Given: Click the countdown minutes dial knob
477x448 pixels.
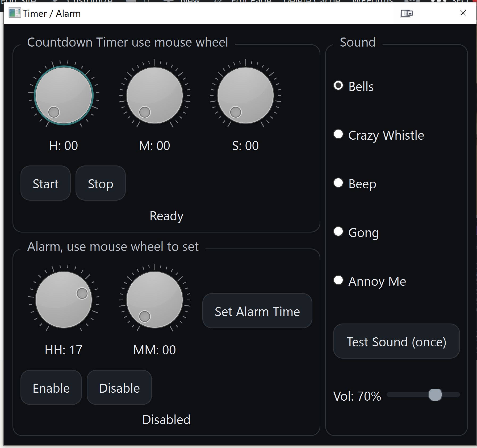Looking at the screenshot, I should [x=155, y=95].
